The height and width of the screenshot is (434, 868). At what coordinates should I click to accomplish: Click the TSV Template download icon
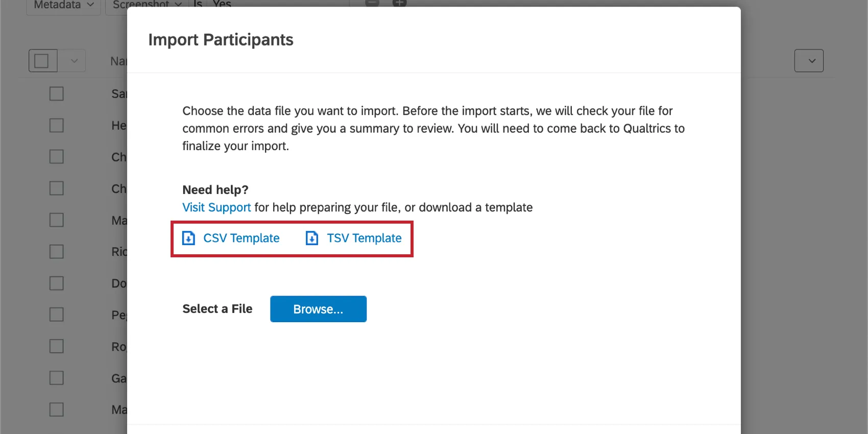[312, 238]
